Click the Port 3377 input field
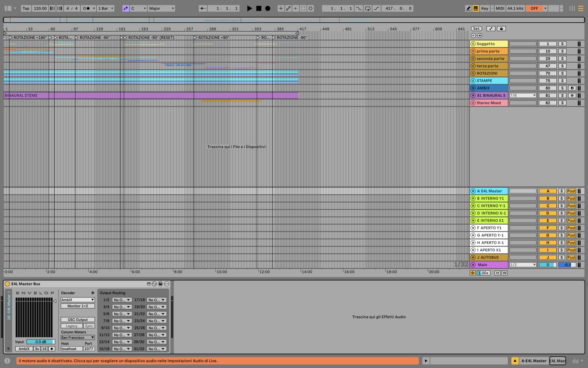This screenshot has width=588, height=368. pos(89,349)
